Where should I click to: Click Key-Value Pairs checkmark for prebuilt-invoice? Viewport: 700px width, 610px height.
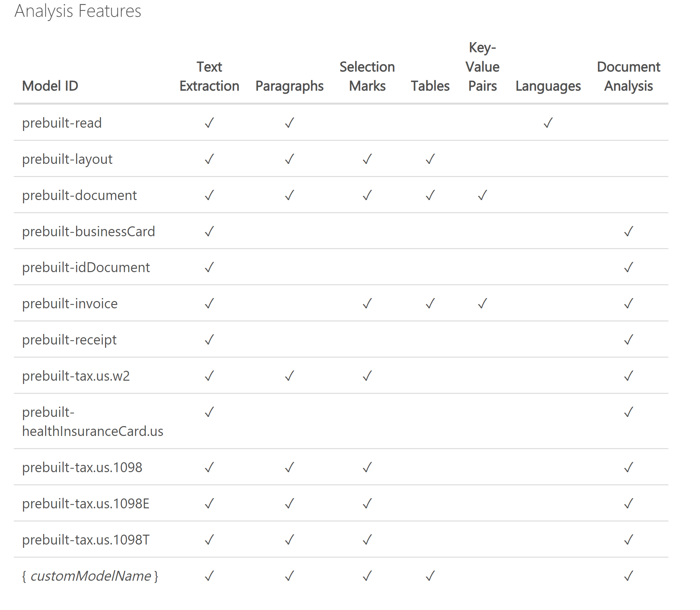coord(482,303)
